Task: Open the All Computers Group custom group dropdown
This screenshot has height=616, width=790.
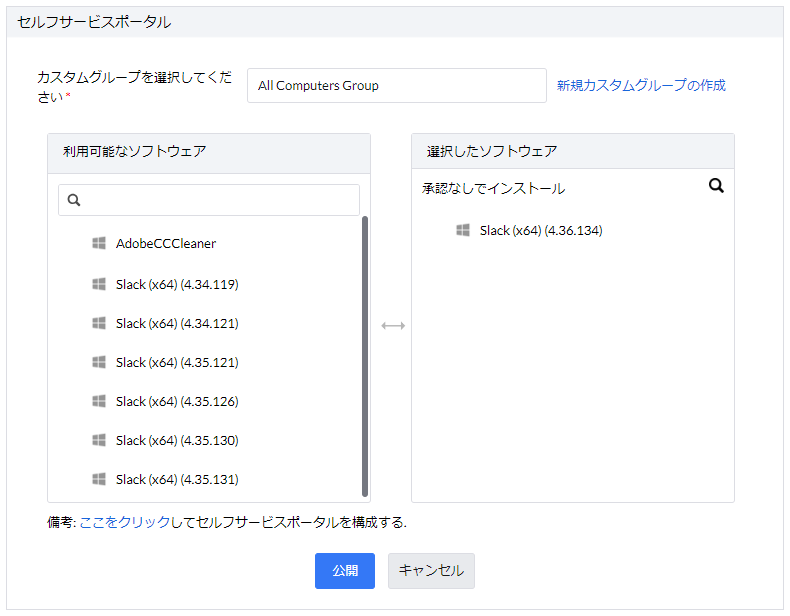Action: point(396,86)
